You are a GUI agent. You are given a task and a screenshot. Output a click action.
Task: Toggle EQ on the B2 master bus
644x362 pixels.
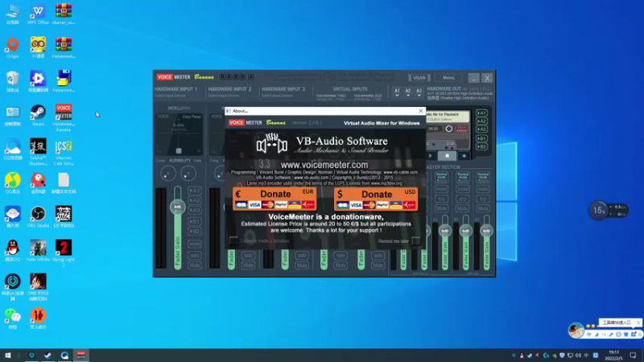click(483, 199)
